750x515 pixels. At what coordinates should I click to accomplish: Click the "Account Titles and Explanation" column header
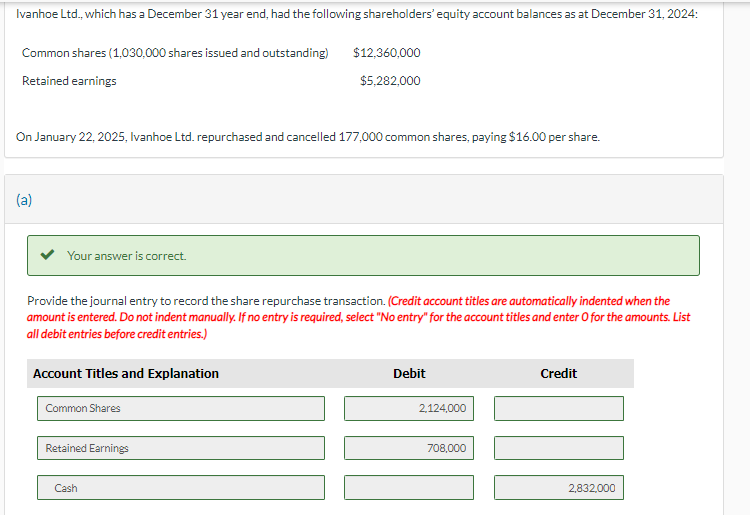[126, 373]
